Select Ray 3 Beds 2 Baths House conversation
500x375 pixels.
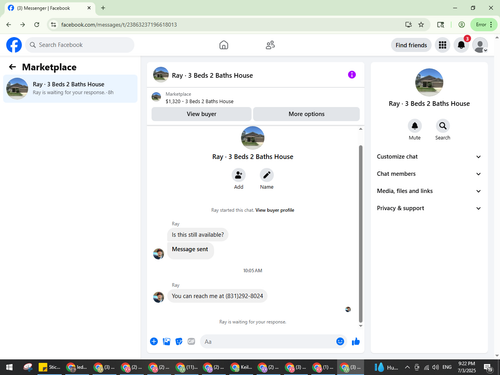click(x=70, y=88)
